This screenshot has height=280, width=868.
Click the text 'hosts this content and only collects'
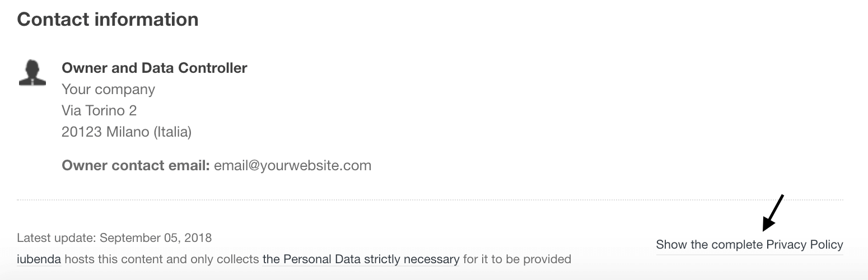tap(162, 259)
